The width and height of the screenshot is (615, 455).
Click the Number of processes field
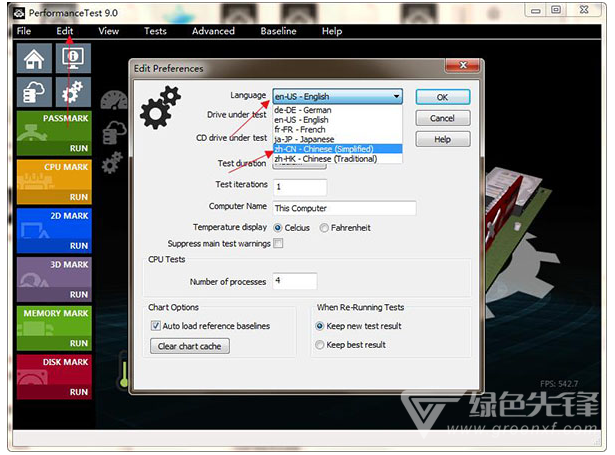pos(295,281)
